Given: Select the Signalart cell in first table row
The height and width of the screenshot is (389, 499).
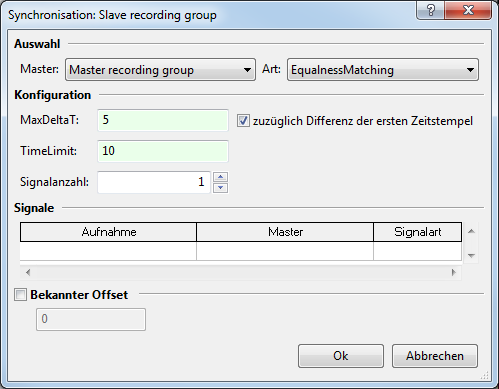Looking at the screenshot, I should (418, 251).
